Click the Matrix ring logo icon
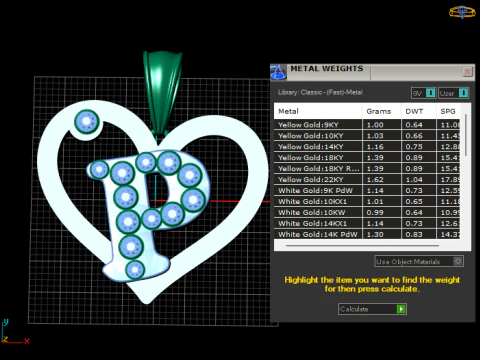This screenshot has width=480, height=360. pyautogui.click(x=462, y=12)
